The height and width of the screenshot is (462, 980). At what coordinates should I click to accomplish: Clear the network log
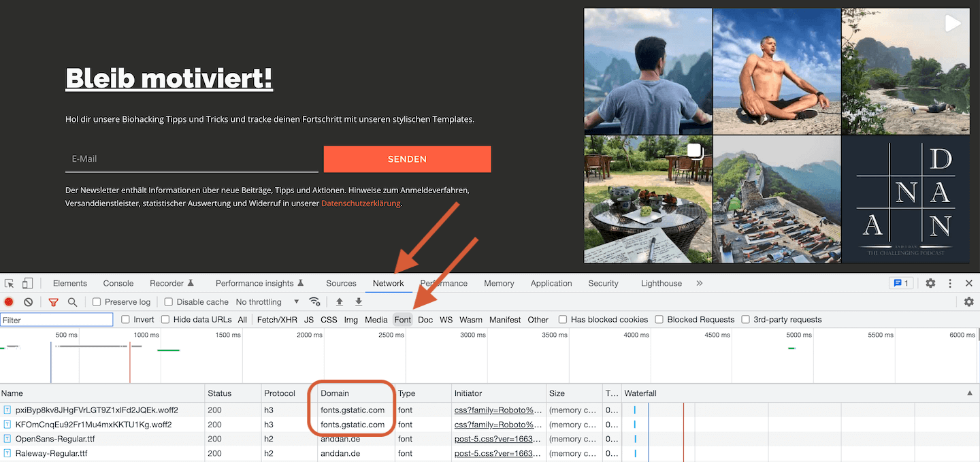(x=28, y=302)
